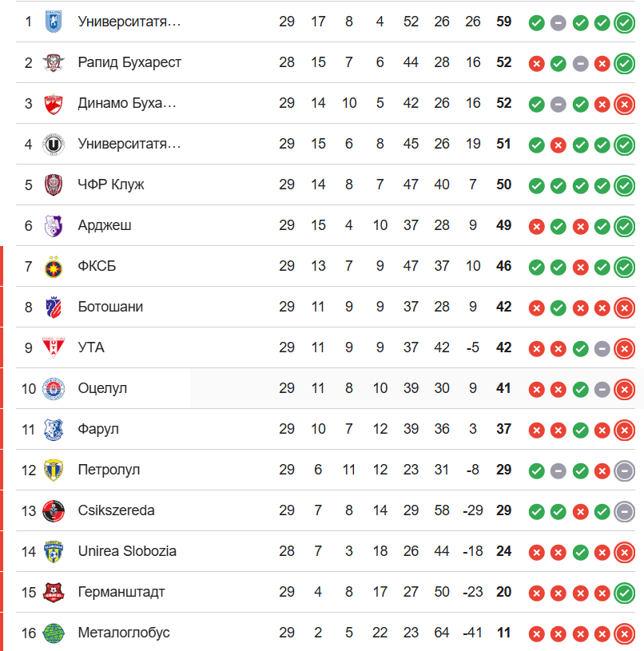Open the first-place Университатя team link
Screen dimensions: 644x651
(129, 22)
